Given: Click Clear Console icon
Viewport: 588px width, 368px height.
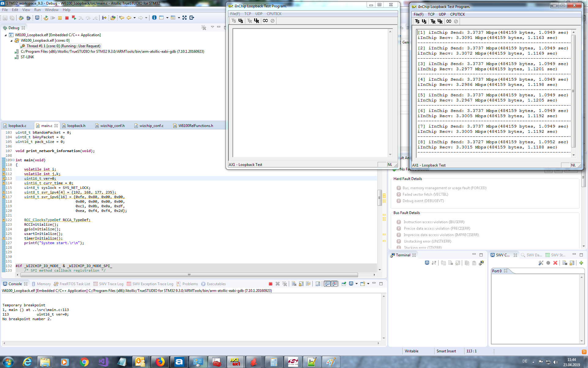Looking at the screenshot, I should coord(294,284).
